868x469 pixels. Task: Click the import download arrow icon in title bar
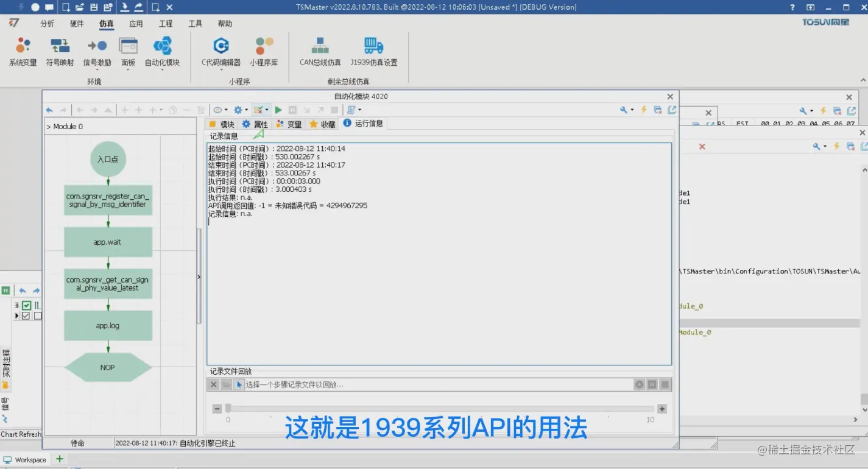coord(124,7)
